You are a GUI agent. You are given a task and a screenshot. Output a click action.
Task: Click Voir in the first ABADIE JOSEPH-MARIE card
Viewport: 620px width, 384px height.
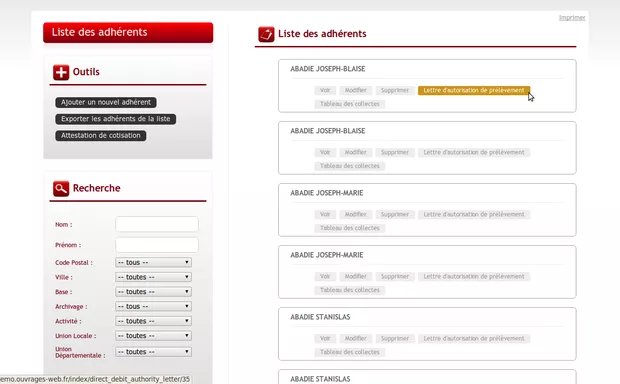tap(325, 215)
